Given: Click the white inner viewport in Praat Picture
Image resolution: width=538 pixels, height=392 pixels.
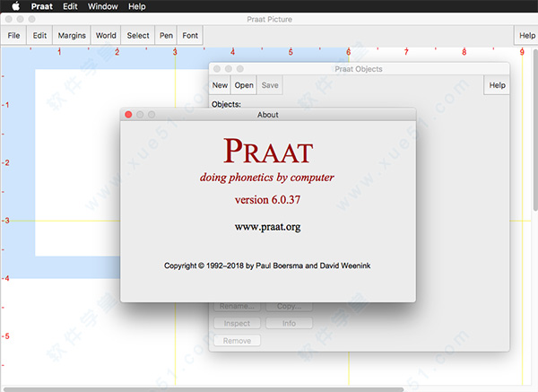Looking at the screenshot, I should click(77, 162).
